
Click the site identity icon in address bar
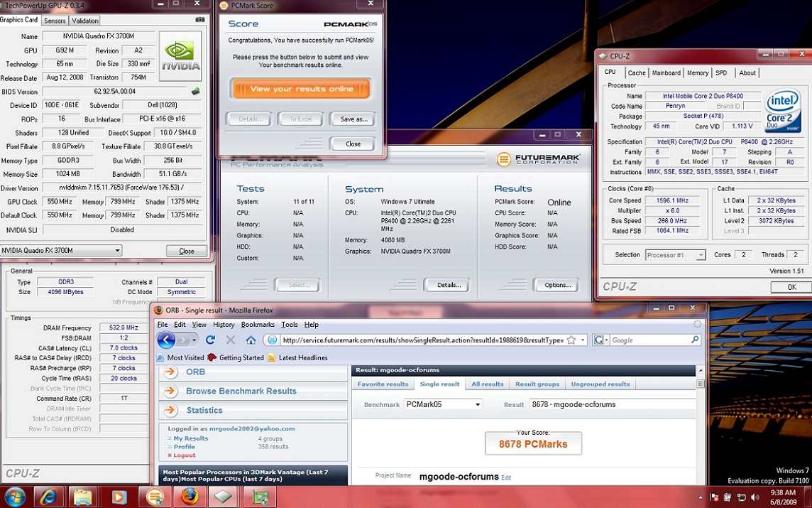coord(272,340)
